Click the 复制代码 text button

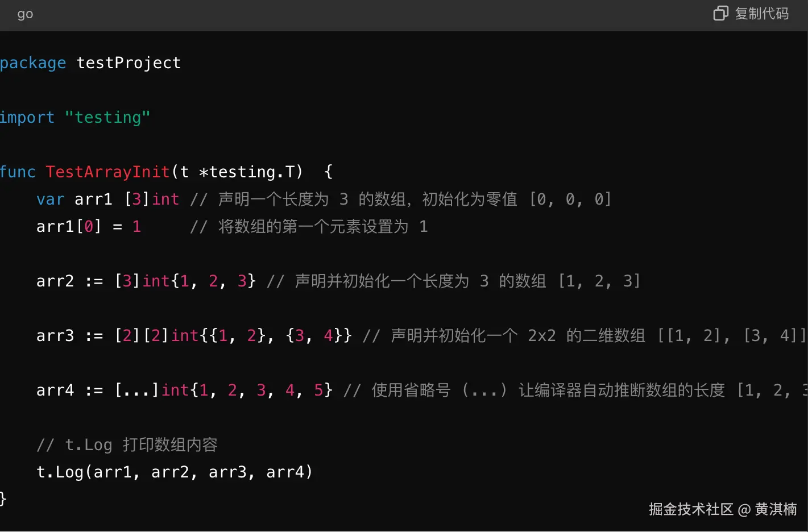[761, 13]
